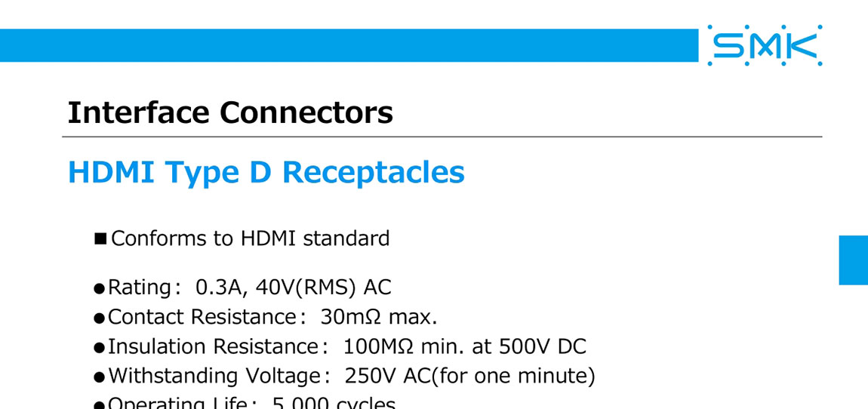Click the bullet beside Contact Resistance
The width and height of the screenshot is (868, 409).
(98, 318)
